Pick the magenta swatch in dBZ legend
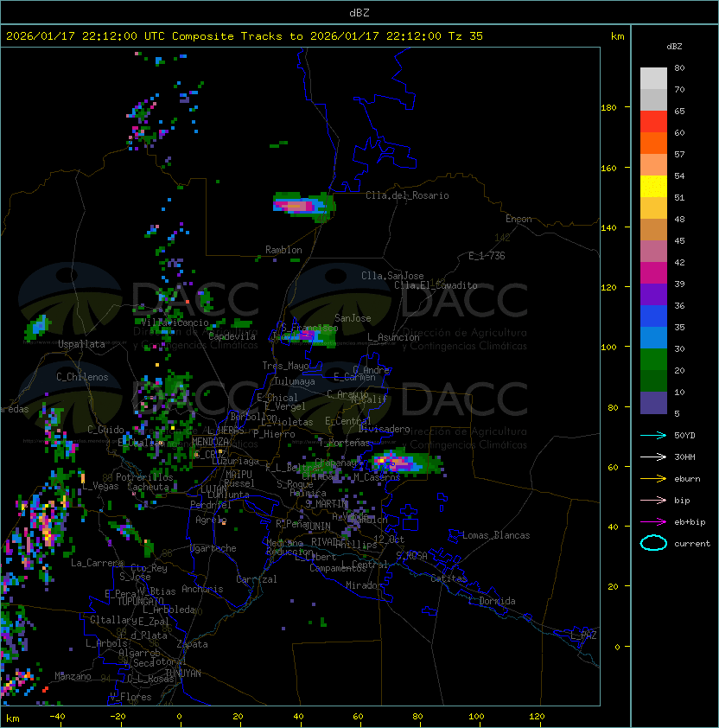This screenshot has width=719, height=728. pos(653,272)
